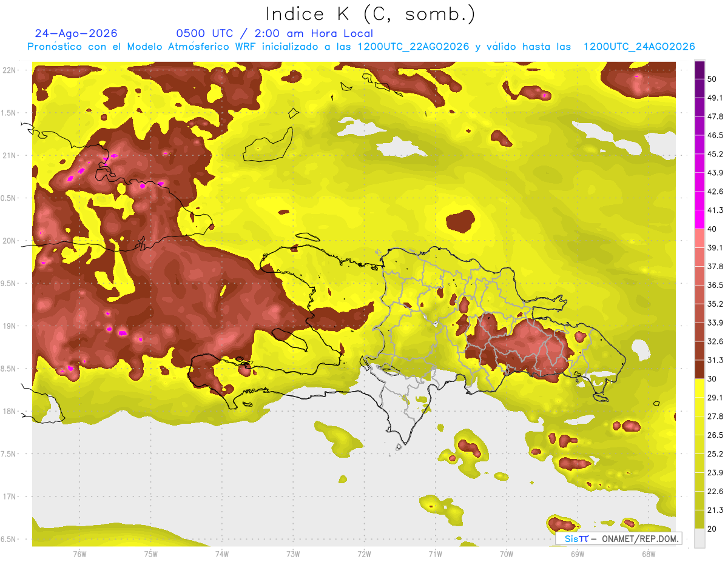Screen dimensions: 728x562
Task: Click the "73W" longitude label
Action: [293, 554]
